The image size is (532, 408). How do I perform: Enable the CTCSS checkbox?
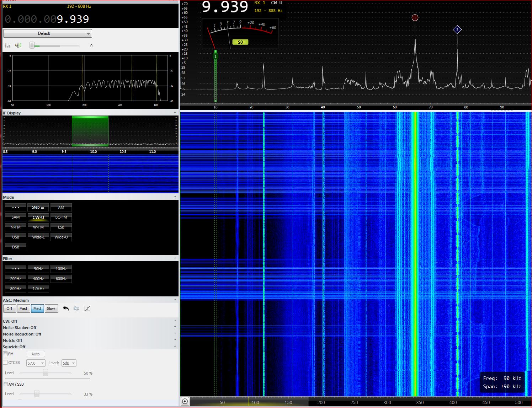[x=5, y=363]
